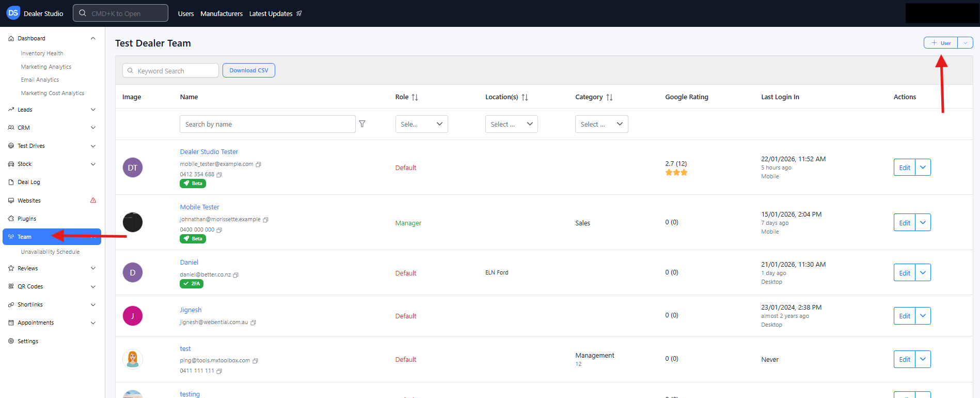This screenshot has height=398, width=980.
Task: Add a new User
Action: click(x=941, y=43)
